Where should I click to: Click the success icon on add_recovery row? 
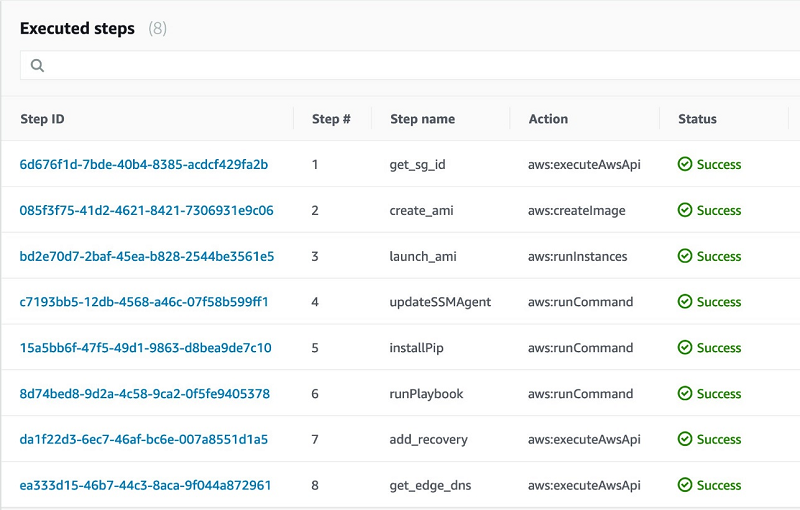[685, 439]
